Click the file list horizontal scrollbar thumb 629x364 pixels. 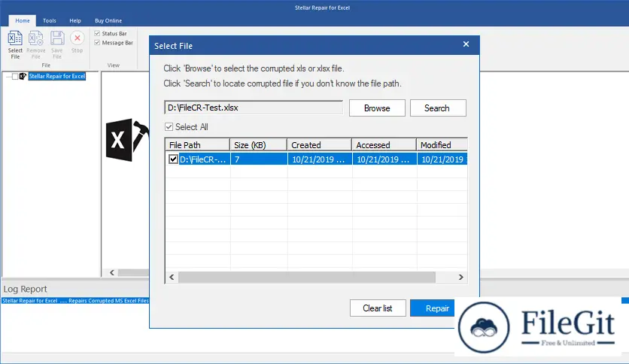307,277
